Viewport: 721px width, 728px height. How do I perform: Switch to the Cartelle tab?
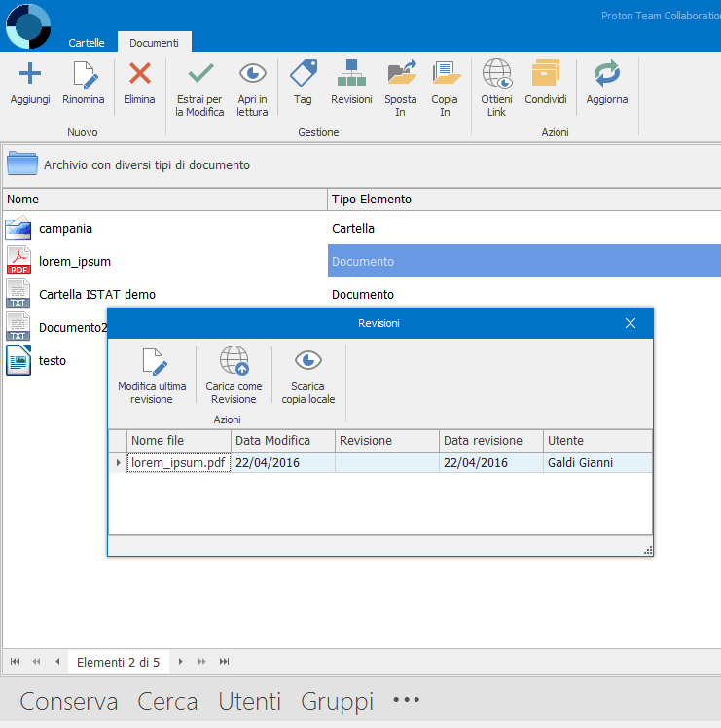pyautogui.click(x=87, y=43)
